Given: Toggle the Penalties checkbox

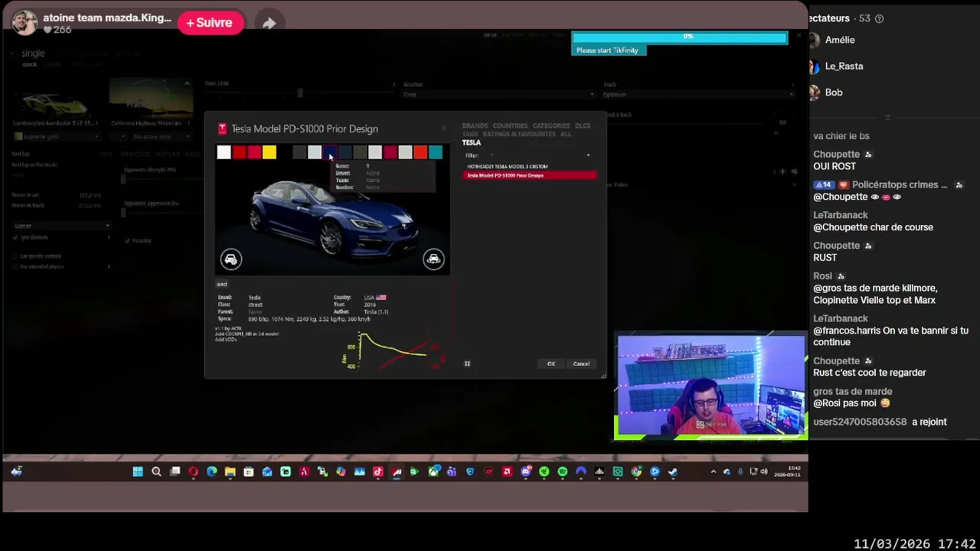Looking at the screenshot, I should tap(127, 240).
